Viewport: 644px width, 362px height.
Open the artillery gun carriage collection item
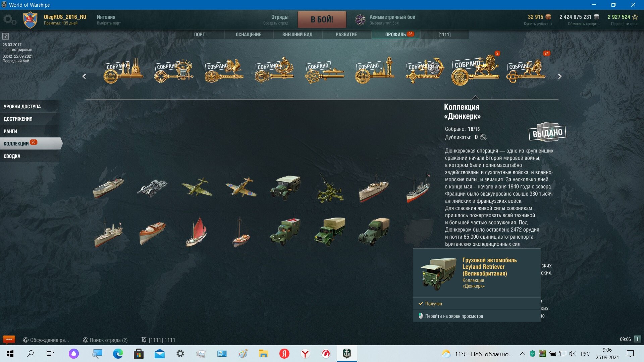pos(152,188)
